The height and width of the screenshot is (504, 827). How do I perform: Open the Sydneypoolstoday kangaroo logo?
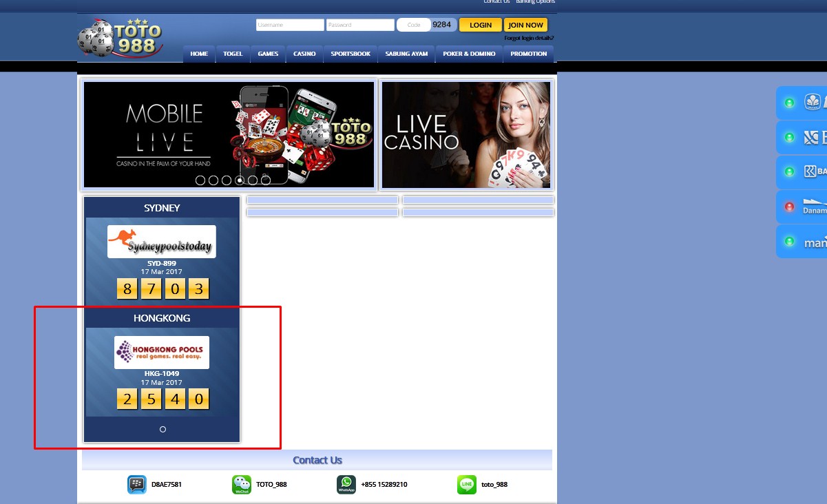162,242
